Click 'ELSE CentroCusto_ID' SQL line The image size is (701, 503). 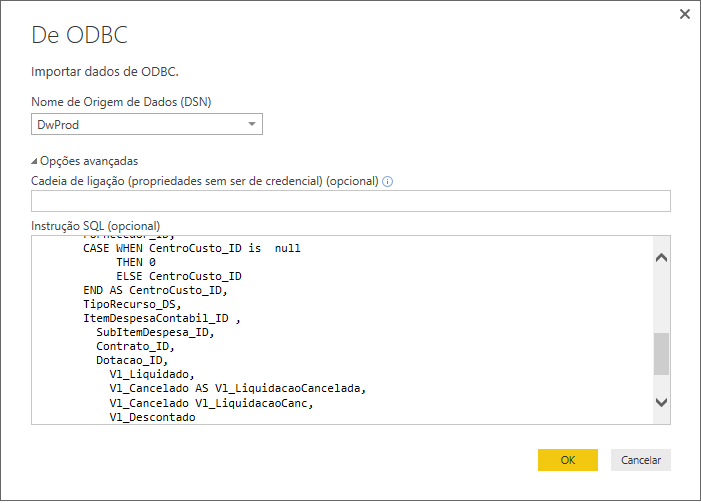pyautogui.click(x=179, y=276)
